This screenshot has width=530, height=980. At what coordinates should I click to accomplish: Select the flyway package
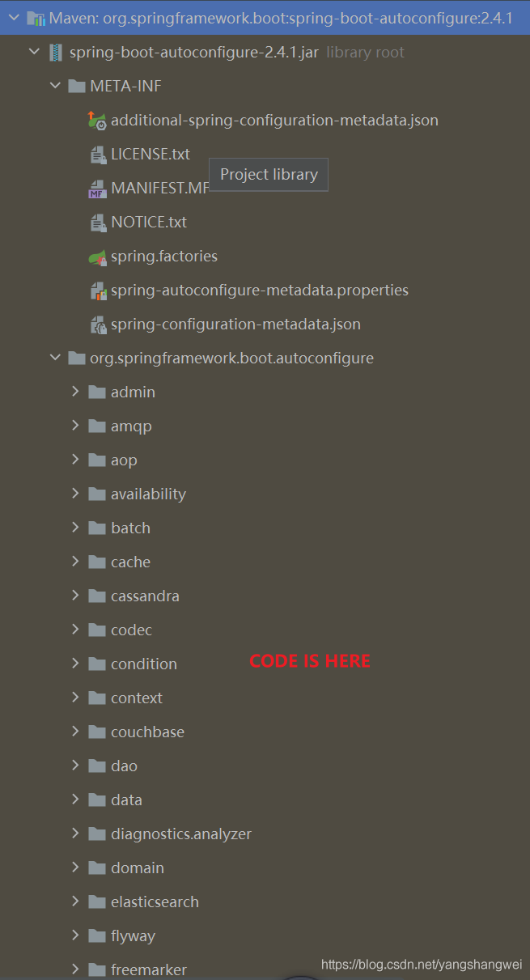coord(133,936)
